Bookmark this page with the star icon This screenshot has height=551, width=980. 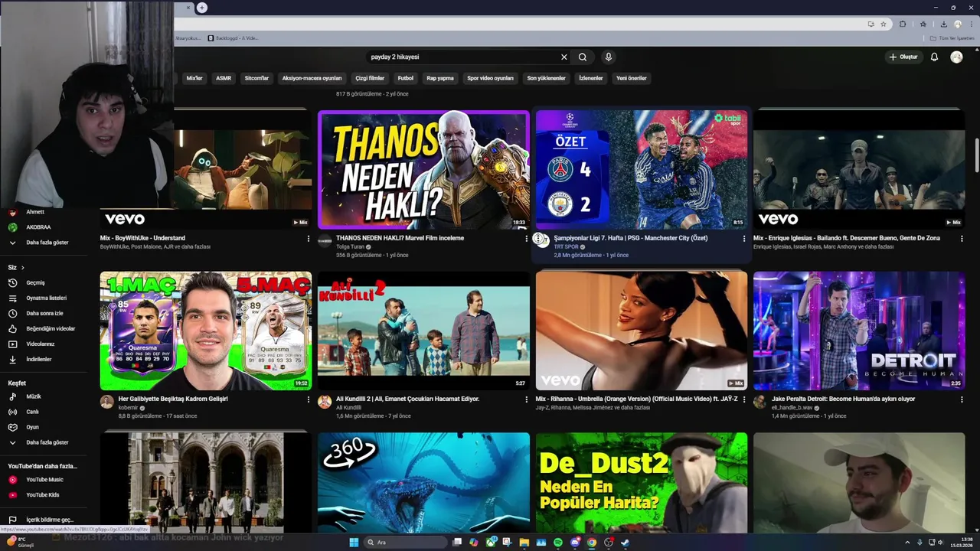(x=883, y=24)
